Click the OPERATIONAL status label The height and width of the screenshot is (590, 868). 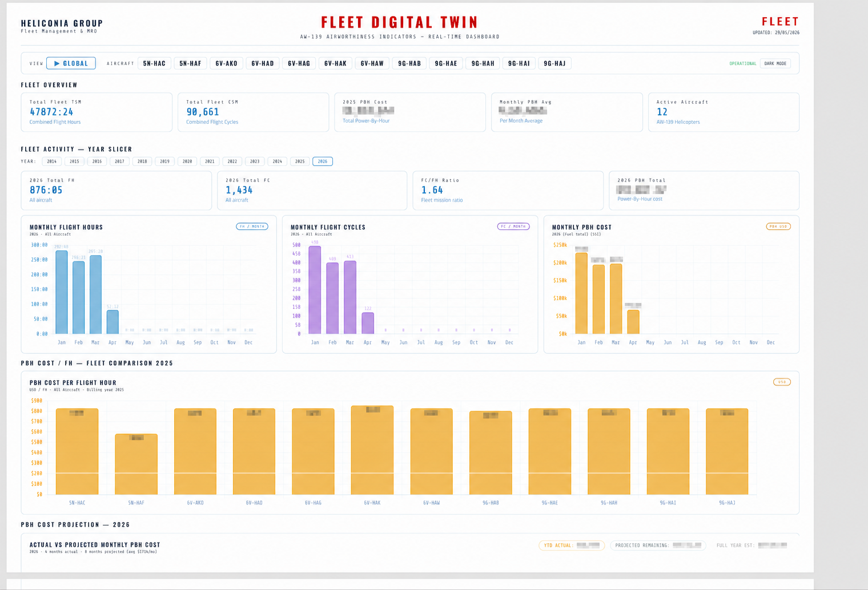[x=742, y=63]
